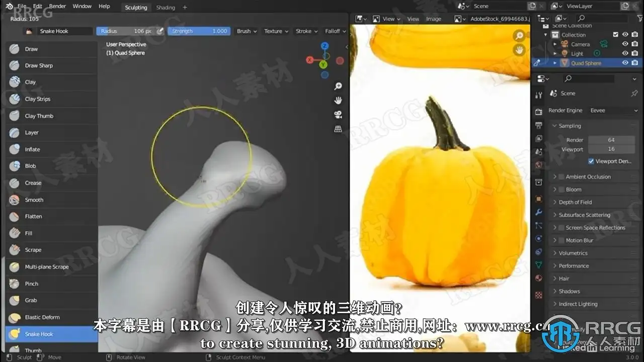The width and height of the screenshot is (644, 362).
Task: Open the Edit menu
Action: pos(38,6)
